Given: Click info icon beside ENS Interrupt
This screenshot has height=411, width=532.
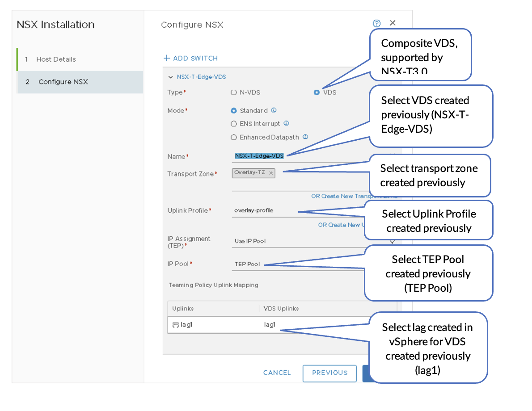Looking at the screenshot, I should point(287,123).
